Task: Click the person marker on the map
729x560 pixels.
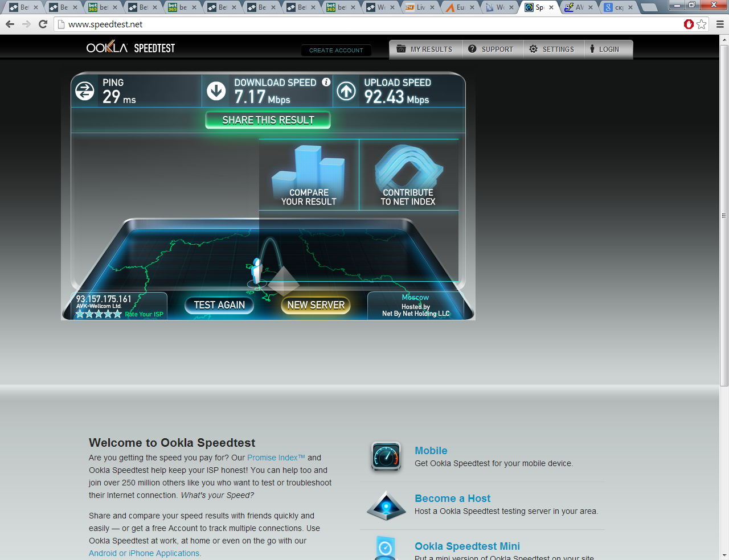Action: pos(257,271)
